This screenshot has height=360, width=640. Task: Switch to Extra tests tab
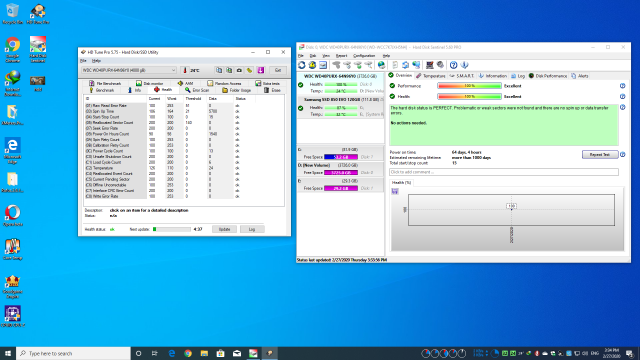pos(268,83)
